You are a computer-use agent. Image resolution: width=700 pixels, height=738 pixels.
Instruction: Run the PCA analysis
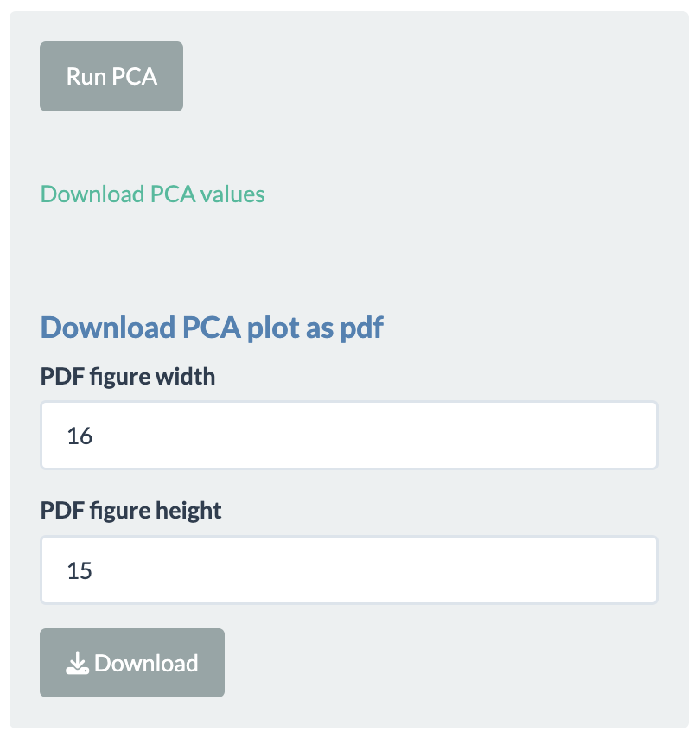[111, 76]
